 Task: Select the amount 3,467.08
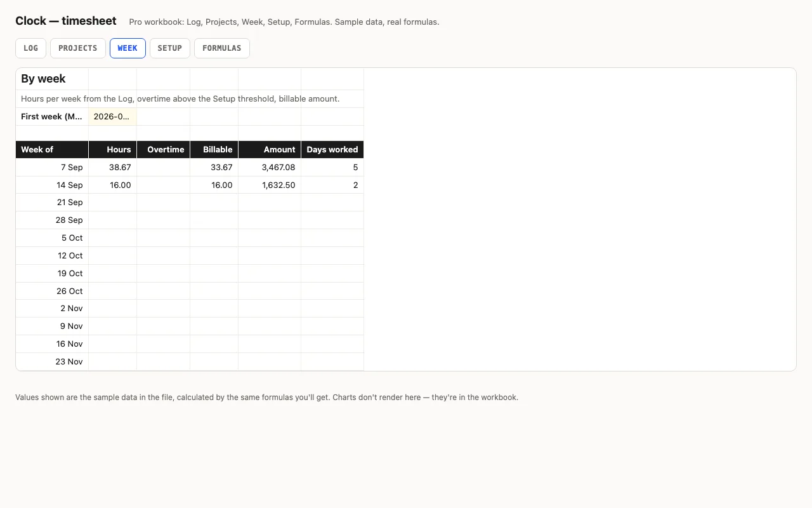tap(270, 168)
